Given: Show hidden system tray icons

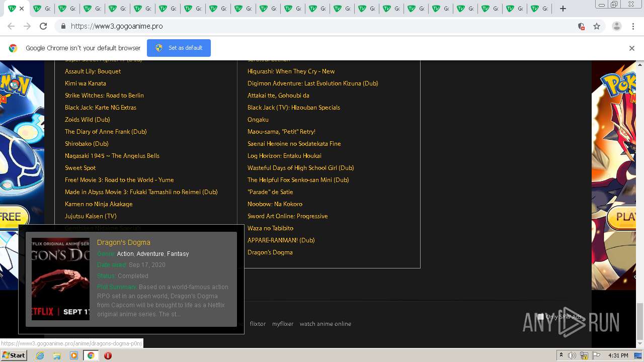Looking at the screenshot, I should [561, 355].
